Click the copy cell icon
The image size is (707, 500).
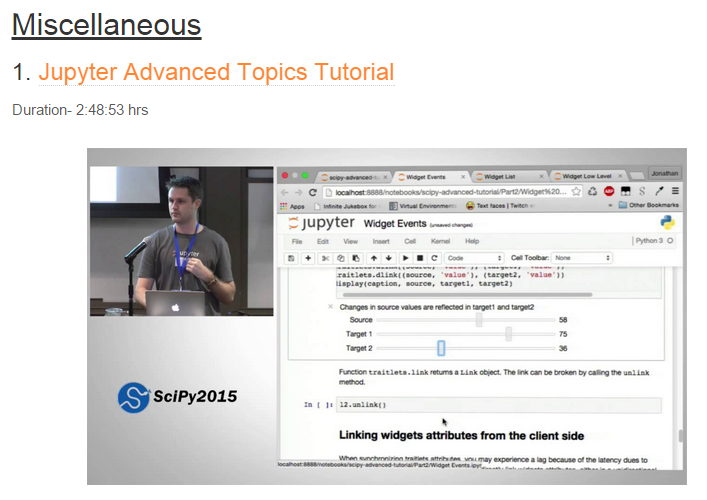coord(340,258)
